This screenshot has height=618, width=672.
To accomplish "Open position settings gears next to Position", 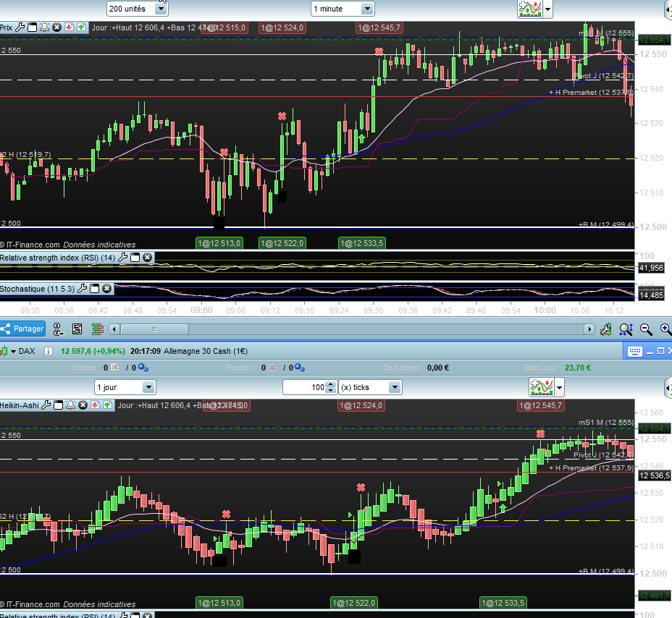I will coord(300,368).
